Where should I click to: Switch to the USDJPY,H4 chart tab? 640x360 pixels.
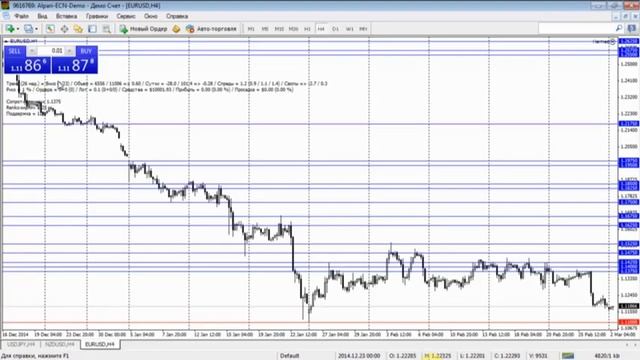21,344
